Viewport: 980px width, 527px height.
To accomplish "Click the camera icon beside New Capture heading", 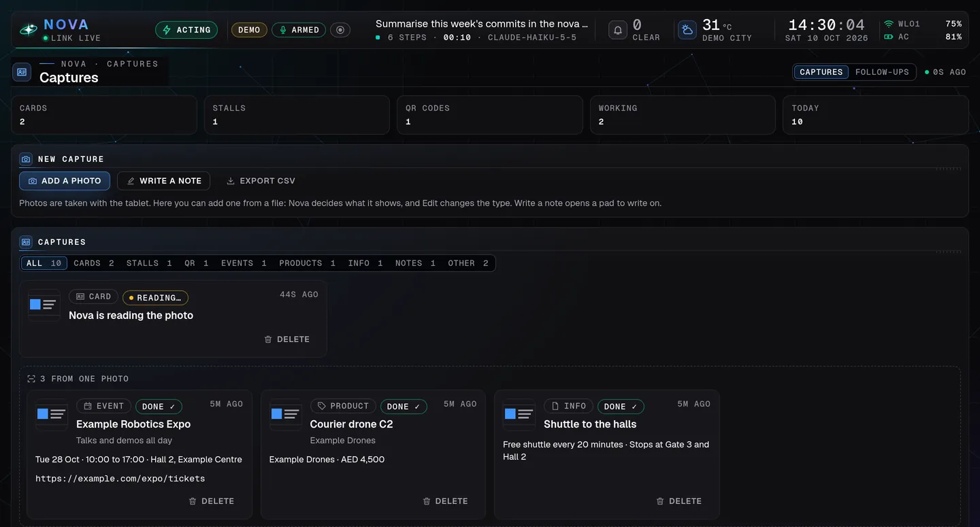I will pyautogui.click(x=26, y=159).
